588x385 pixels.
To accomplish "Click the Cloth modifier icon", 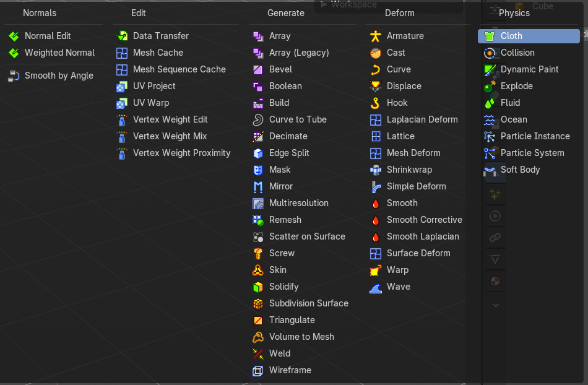I will [x=490, y=36].
